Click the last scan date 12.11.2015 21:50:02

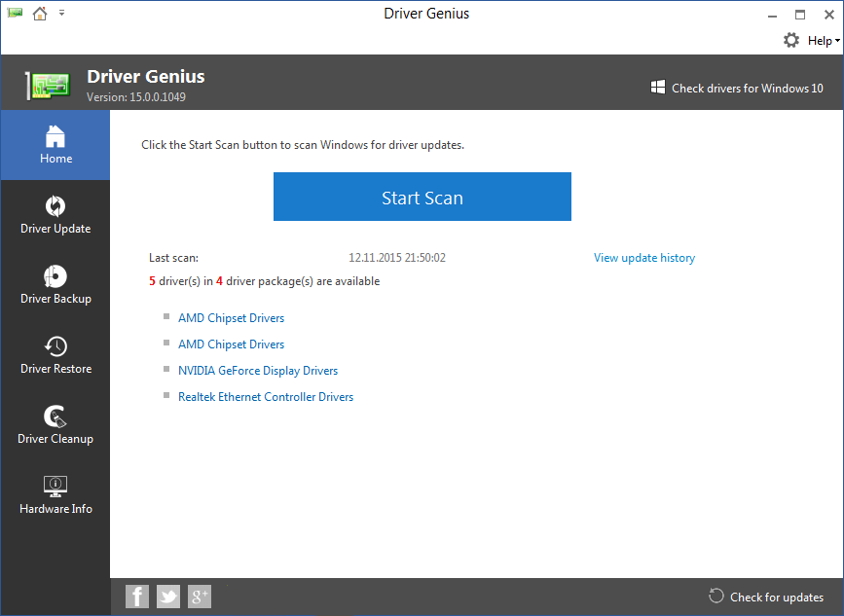point(397,258)
